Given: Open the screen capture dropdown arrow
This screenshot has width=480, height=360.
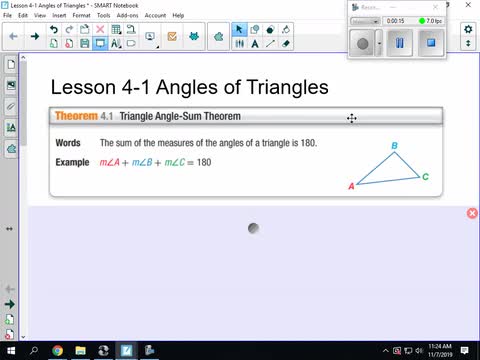Looking at the screenshot, I should (157, 47).
